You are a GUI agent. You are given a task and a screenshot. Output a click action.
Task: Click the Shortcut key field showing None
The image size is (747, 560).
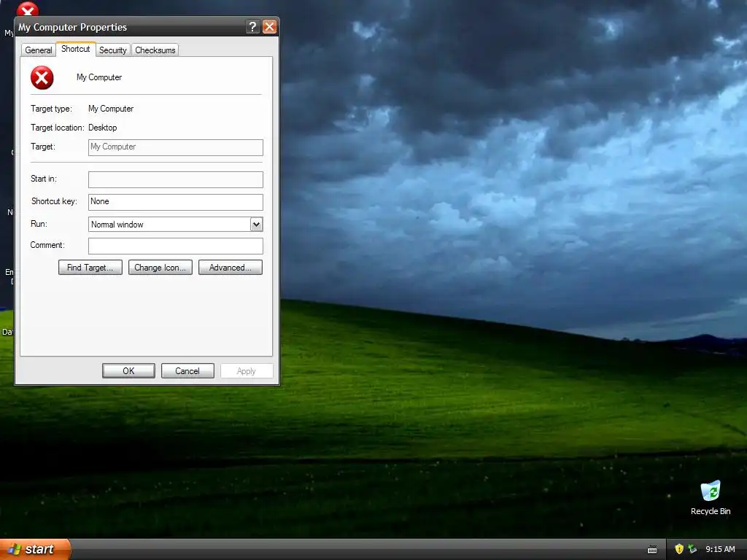click(175, 202)
